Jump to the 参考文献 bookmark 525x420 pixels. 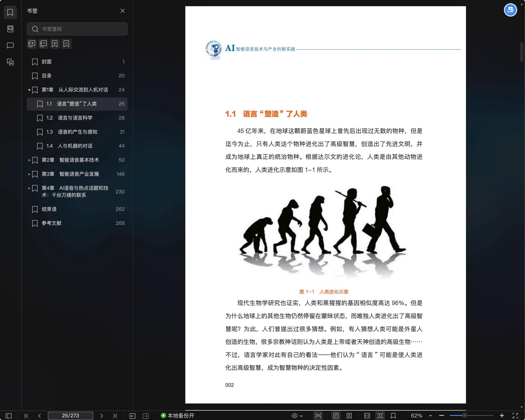click(x=77, y=223)
